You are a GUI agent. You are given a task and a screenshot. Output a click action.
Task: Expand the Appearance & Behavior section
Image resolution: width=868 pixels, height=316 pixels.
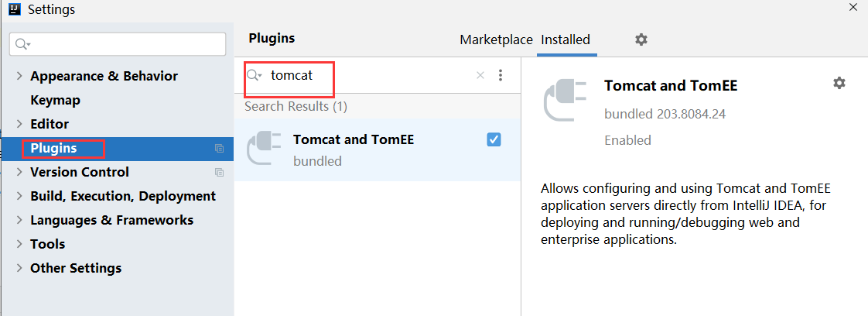tap(20, 76)
